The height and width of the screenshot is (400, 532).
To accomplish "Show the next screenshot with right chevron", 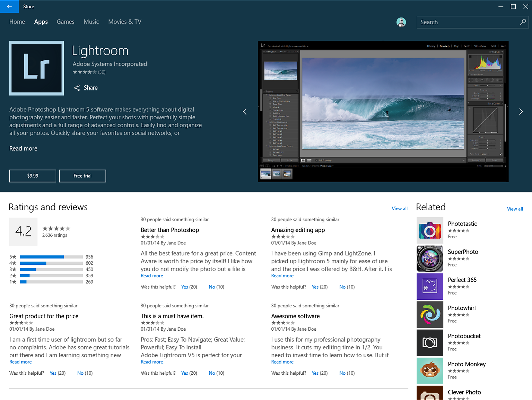I will 521,112.
